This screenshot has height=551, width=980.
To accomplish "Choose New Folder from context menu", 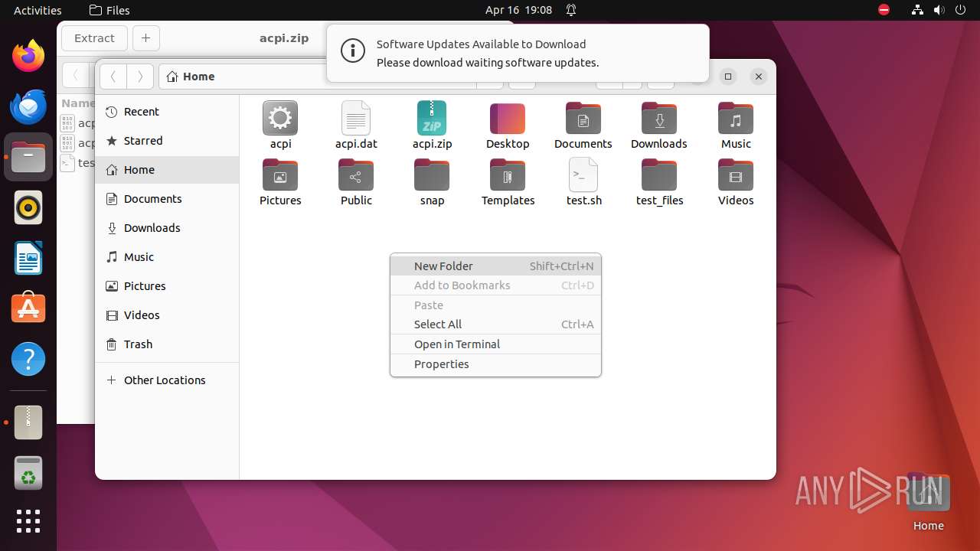I will 495,266.
